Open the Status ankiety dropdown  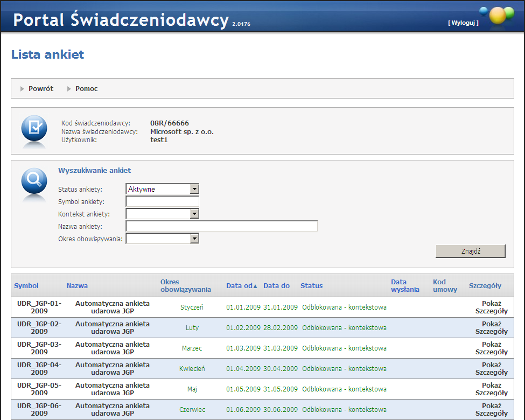coord(194,189)
